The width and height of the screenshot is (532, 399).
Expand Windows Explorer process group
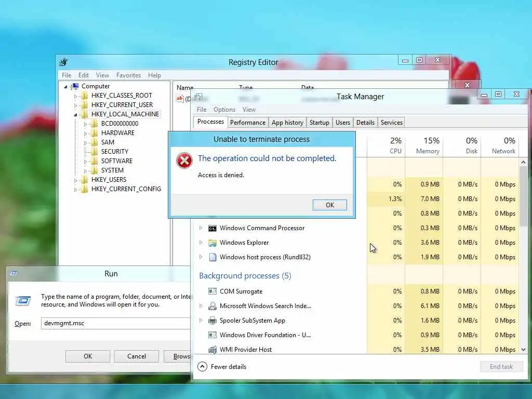point(201,243)
